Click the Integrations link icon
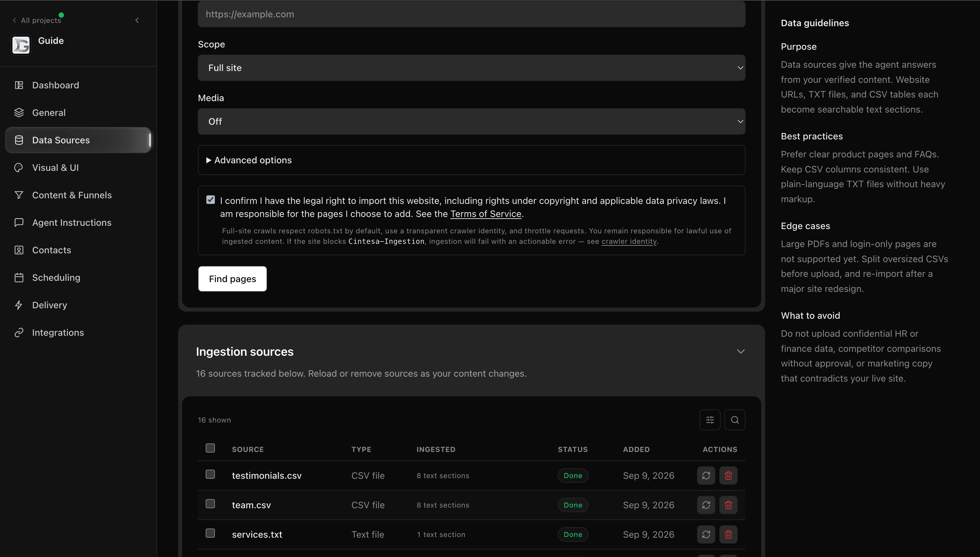Viewport: 980px width, 557px height. tap(19, 333)
